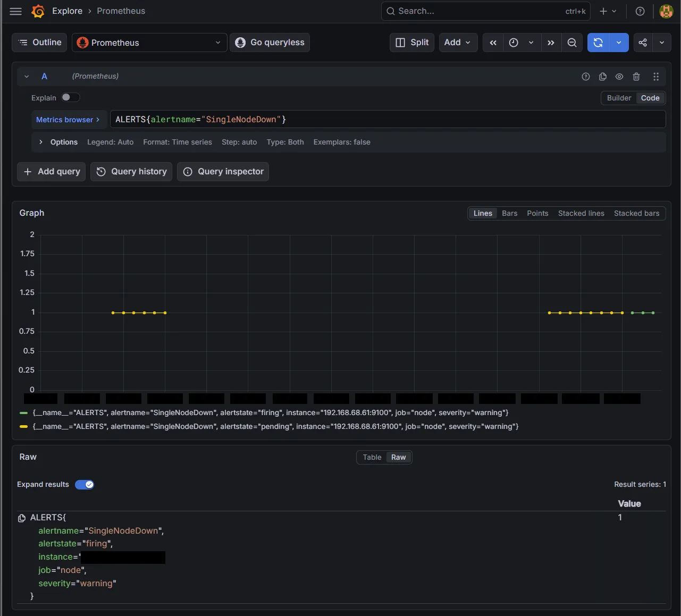Screen dimensions: 681x616
Task: Open the time range dropdown chevron
Action: (x=531, y=43)
